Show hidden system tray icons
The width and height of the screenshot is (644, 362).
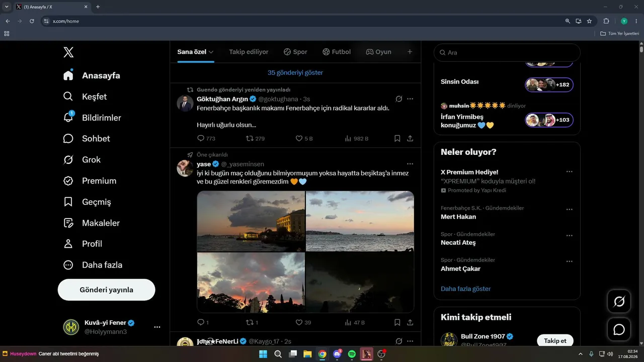[x=581, y=354]
